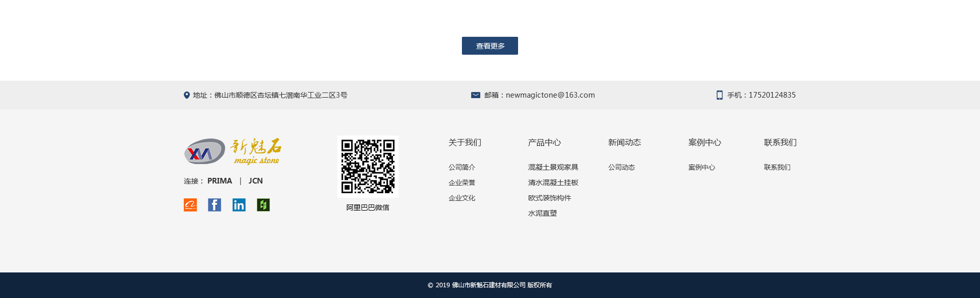
Task: Open the JCN link
Action: pos(255,181)
